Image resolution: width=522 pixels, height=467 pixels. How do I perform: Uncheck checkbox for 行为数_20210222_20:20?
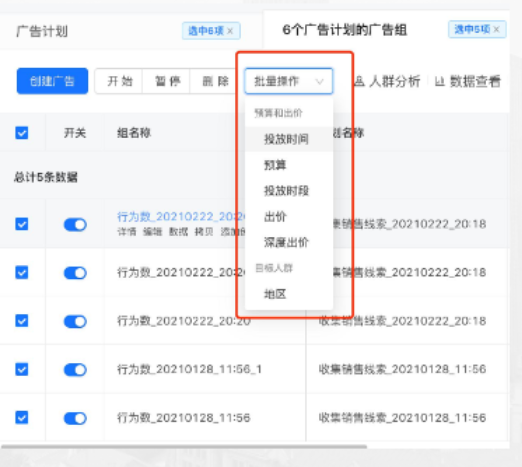click(22, 321)
